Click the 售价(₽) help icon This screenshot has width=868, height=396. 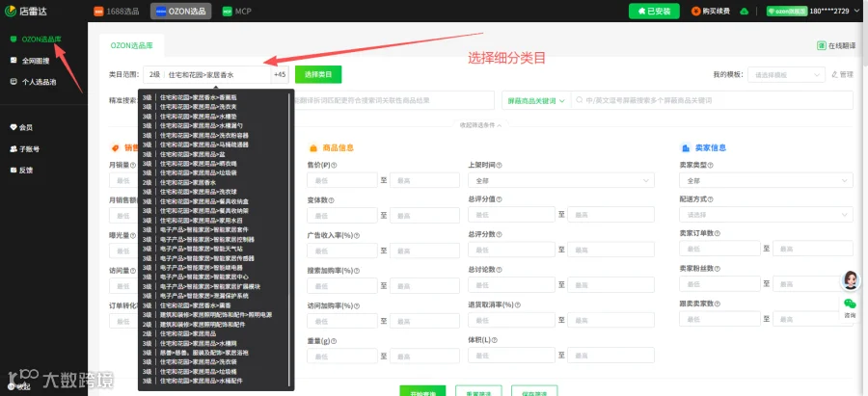pyautogui.click(x=335, y=166)
